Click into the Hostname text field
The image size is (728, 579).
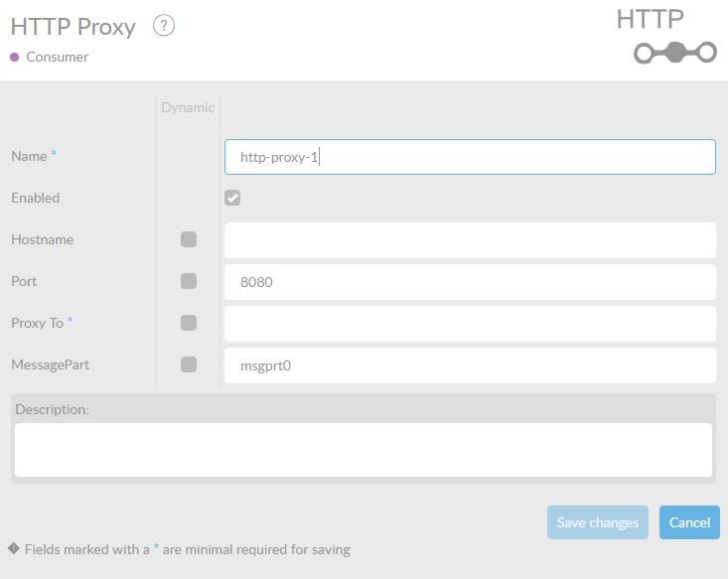click(470, 240)
